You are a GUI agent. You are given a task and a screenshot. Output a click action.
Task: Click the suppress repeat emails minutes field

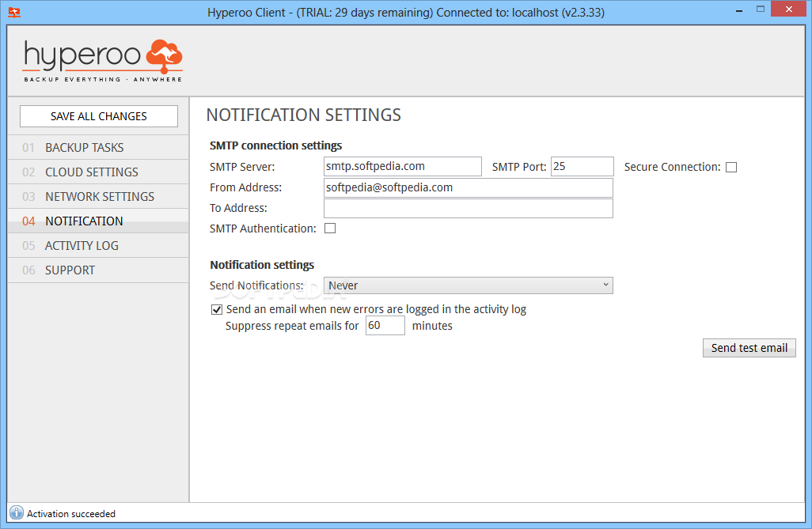click(385, 326)
